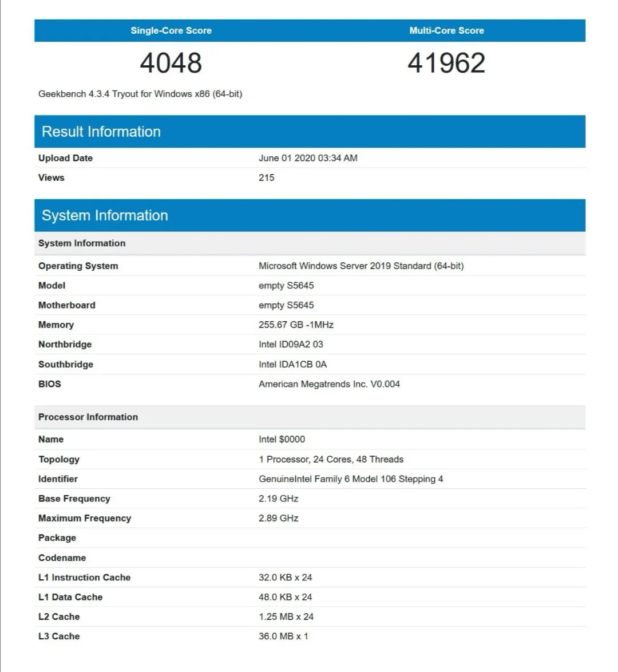Select the processor name Intel $0000

(x=282, y=439)
